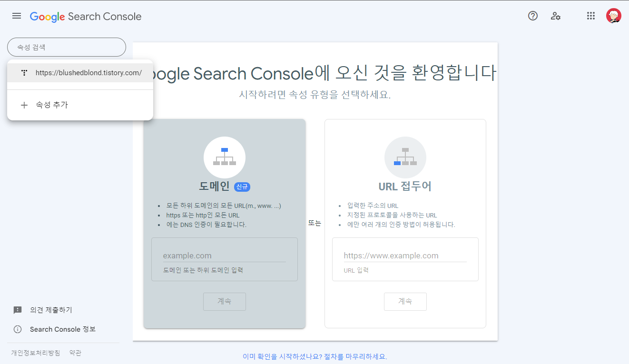This screenshot has width=629, height=364.
Task: Open Search Console 정보 link
Action: 63,329
